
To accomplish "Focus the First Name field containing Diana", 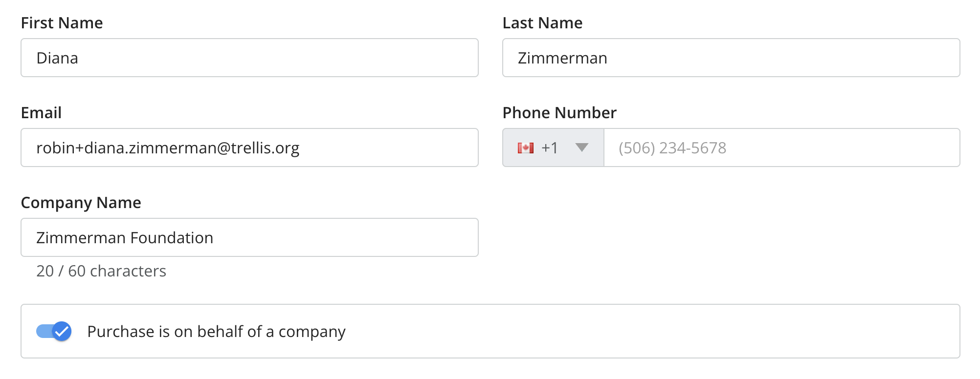I will coord(249,58).
